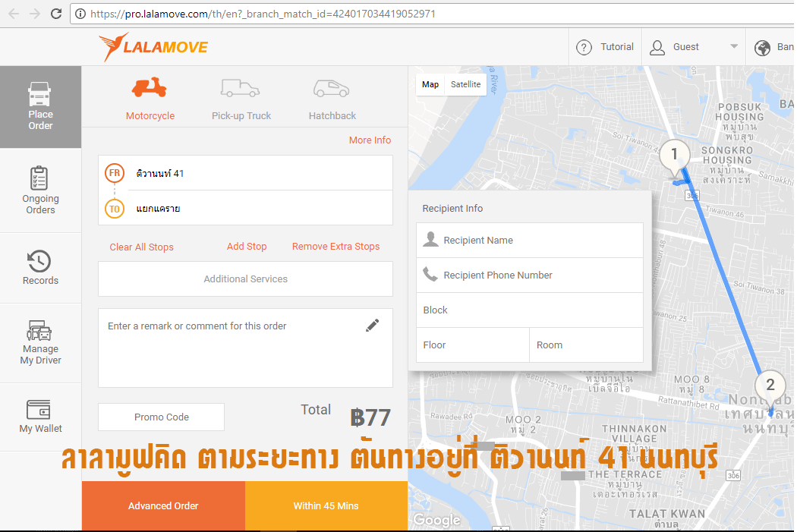The height and width of the screenshot is (532, 797).
Task: Reload the page in browser
Action: pos(56,14)
